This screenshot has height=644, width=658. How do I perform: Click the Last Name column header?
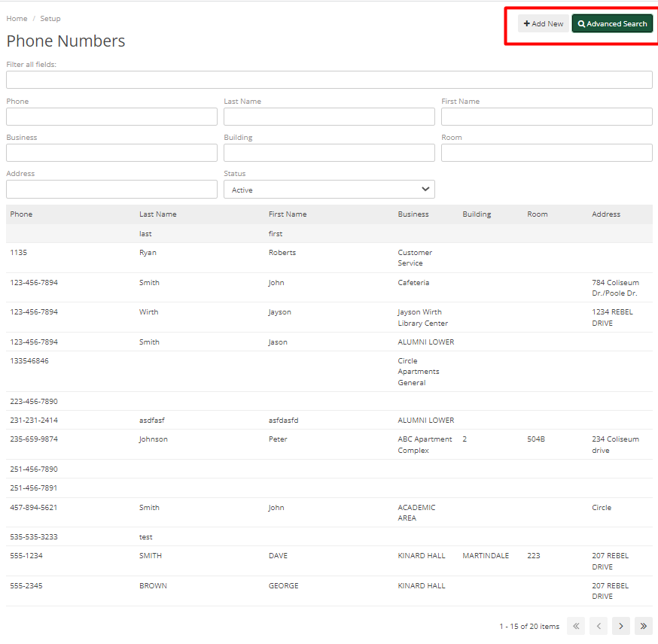point(157,214)
